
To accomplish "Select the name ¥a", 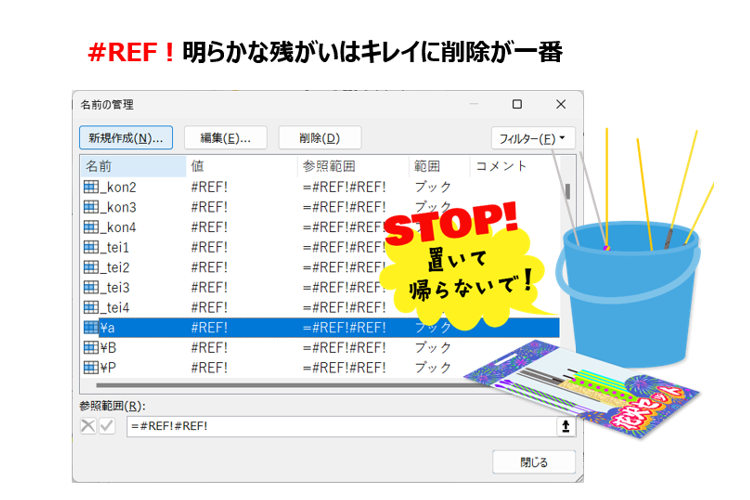I will point(108,328).
